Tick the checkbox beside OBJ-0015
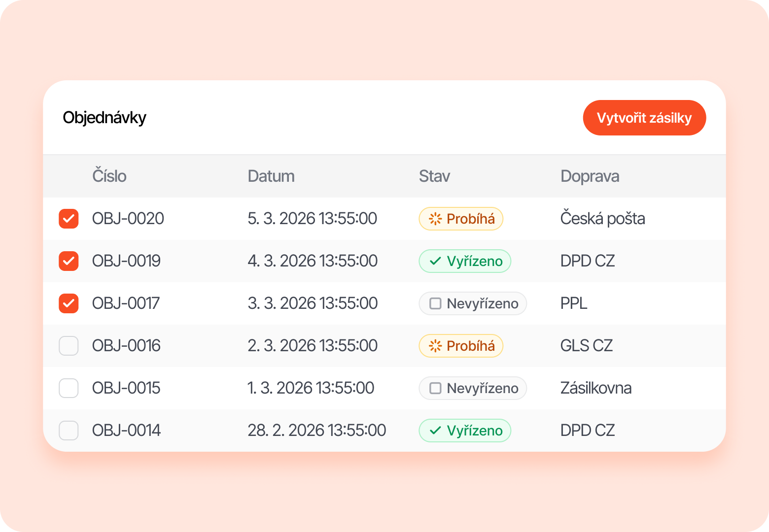The width and height of the screenshot is (769, 532). point(69,388)
